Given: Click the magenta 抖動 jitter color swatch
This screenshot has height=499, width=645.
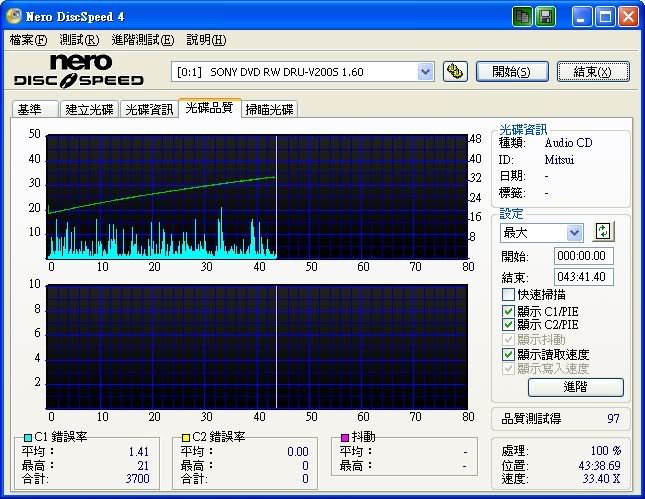Looking at the screenshot, I should point(345,437).
